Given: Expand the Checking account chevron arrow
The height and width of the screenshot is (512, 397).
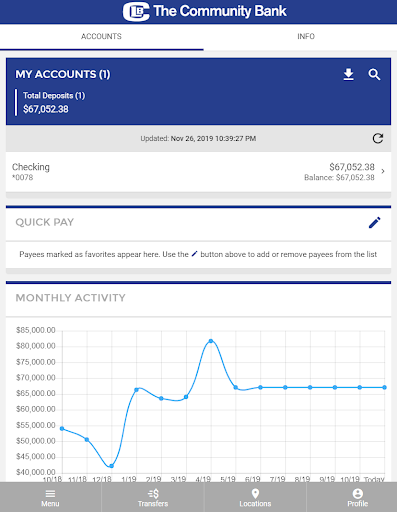Looking at the screenshot, I should 383,171.
